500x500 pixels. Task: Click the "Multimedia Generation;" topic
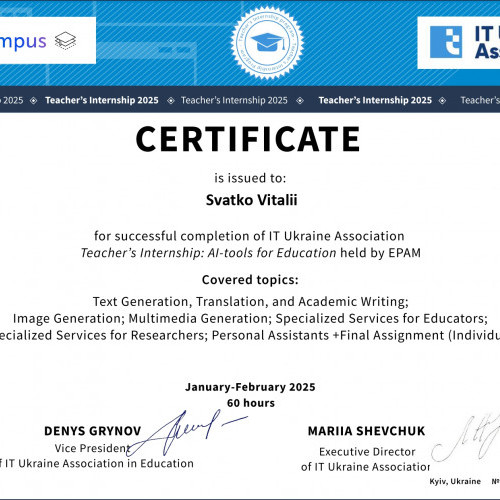(200, 319)
